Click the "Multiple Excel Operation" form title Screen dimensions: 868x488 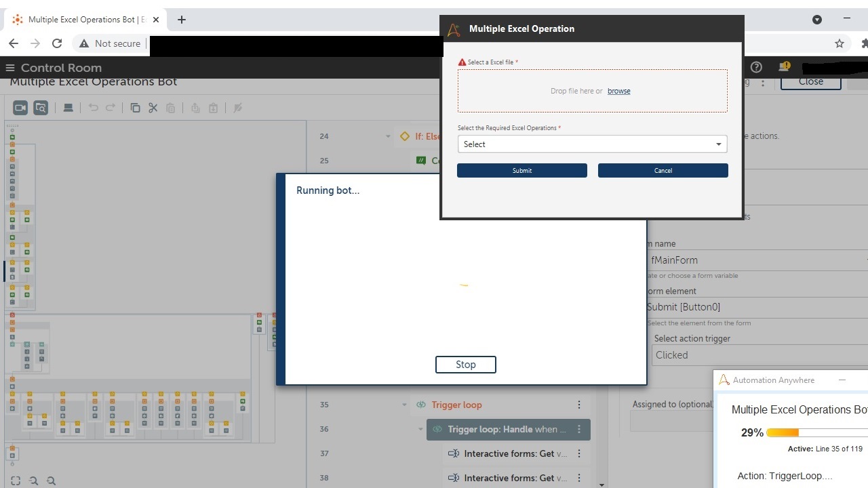[x=521, y=28]
